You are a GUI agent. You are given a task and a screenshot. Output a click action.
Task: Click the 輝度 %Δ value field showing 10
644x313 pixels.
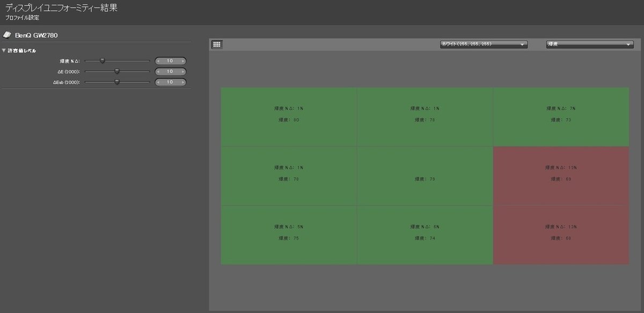[x=170, y=61]
